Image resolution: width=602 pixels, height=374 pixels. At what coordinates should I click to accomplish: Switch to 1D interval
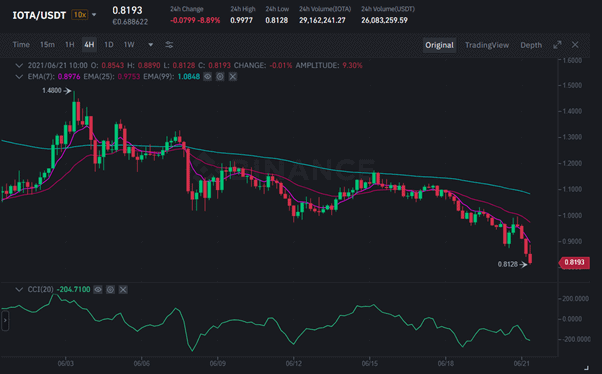click(109, 45)
